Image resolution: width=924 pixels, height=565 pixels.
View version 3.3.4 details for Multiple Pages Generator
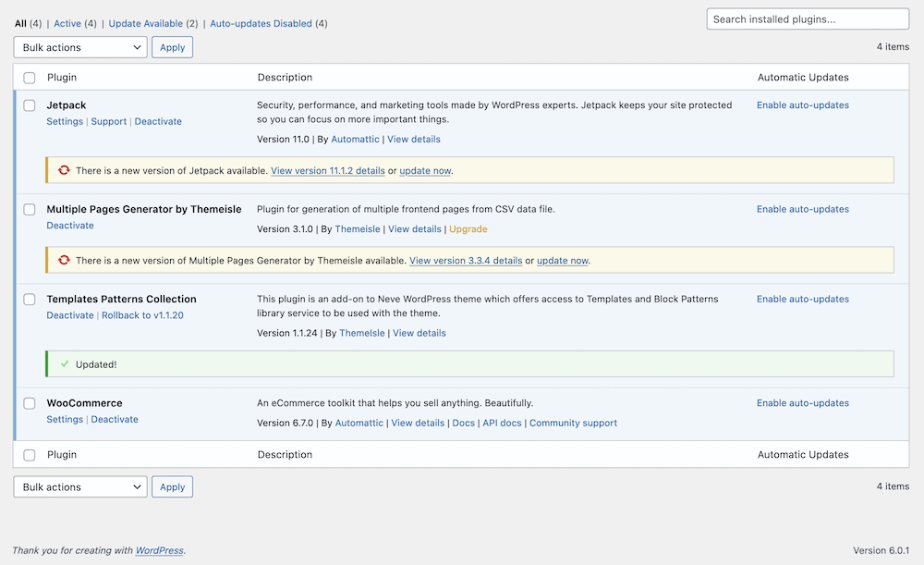point(465,260)
